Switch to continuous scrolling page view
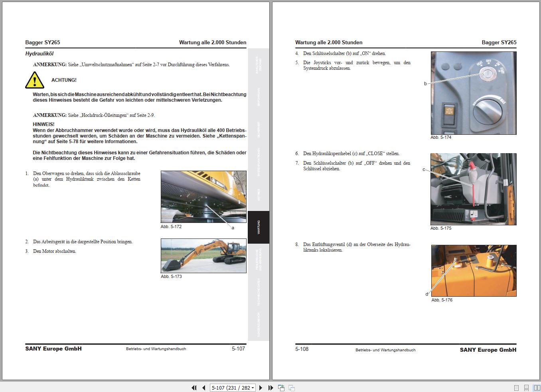 (527, 388)
